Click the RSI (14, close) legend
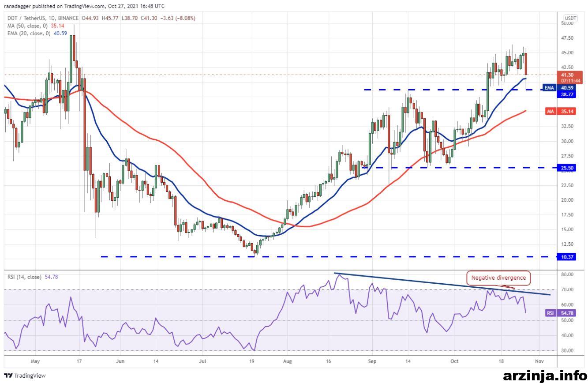Screen dimensions: 588x383 click(24, 277)
